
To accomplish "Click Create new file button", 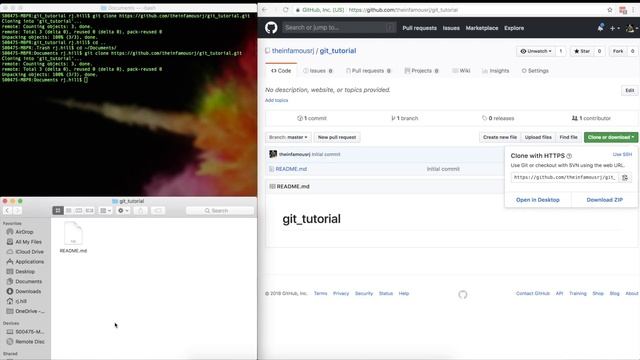I will 500,137.
